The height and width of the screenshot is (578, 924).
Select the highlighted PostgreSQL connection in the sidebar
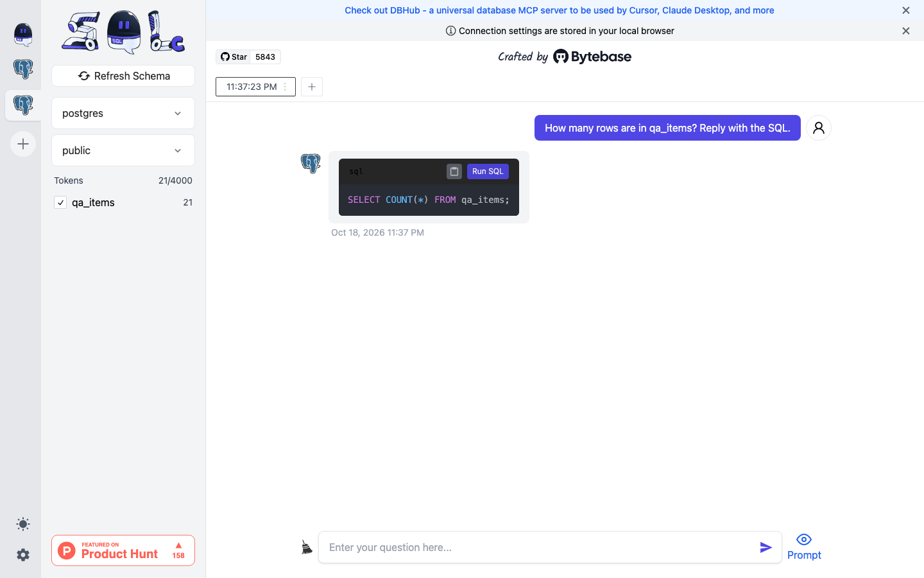pos(23,105)
